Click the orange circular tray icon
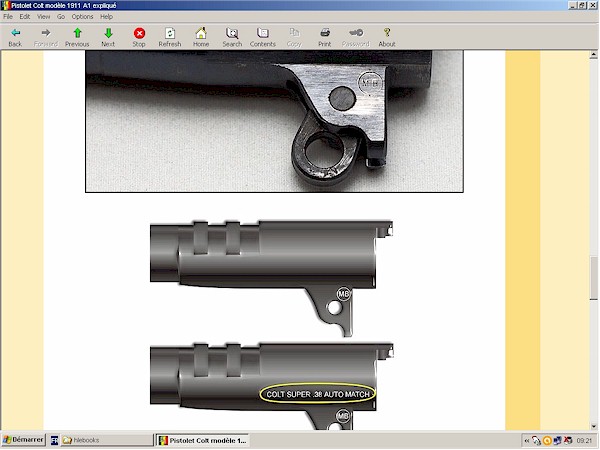 (547, 441)
